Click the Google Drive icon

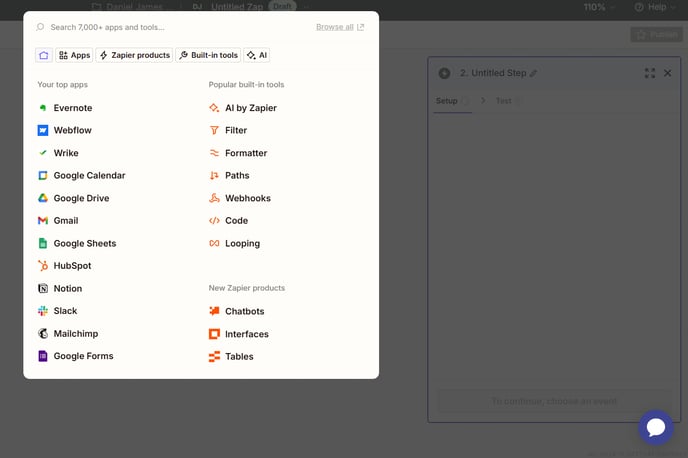click(43, 198)
